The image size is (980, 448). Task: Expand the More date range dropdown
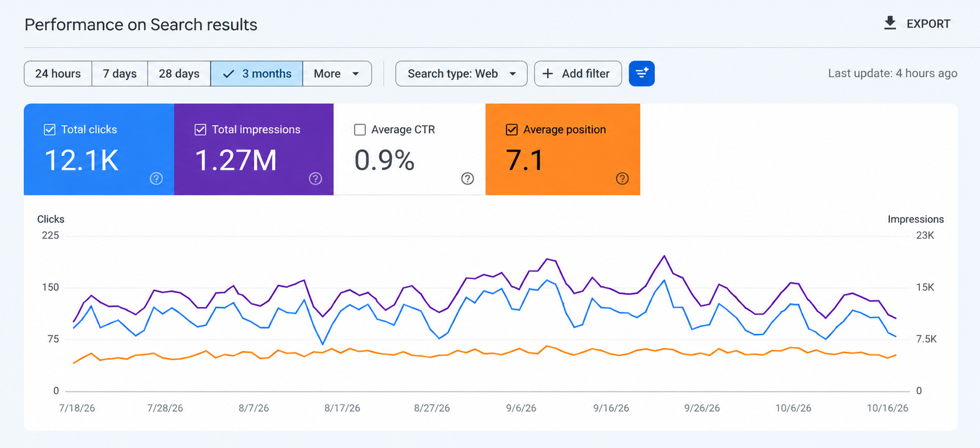tap(337, 74)
